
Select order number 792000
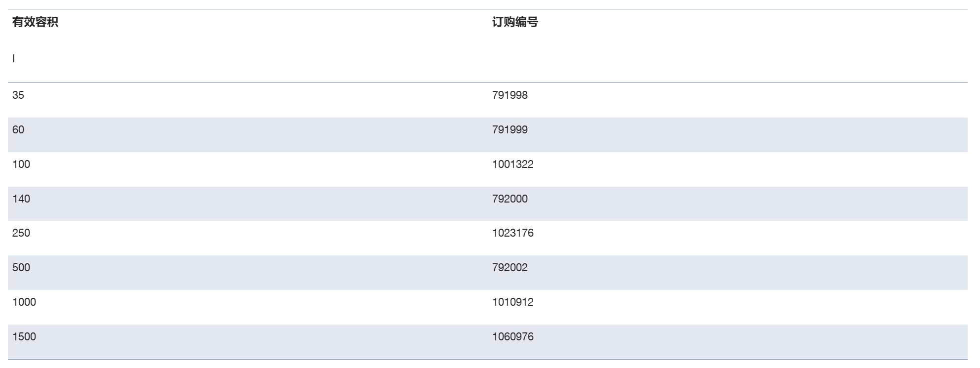pos(510,199)
